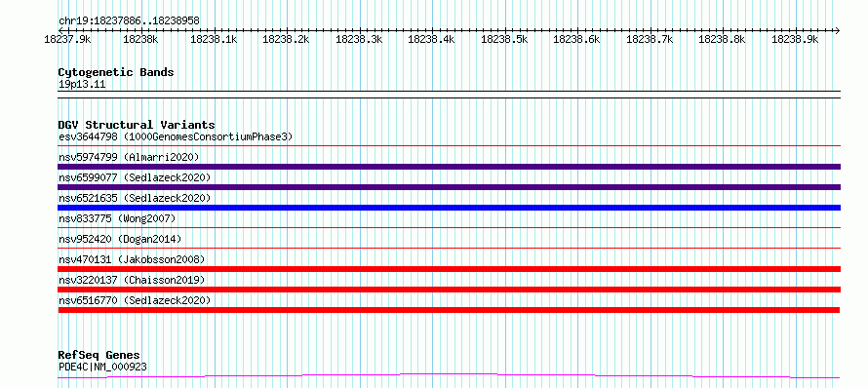Click the nsv6516770 (Sedlazeck2020) label
Screen dimensions: 868x388
click(x=135, y=300)
